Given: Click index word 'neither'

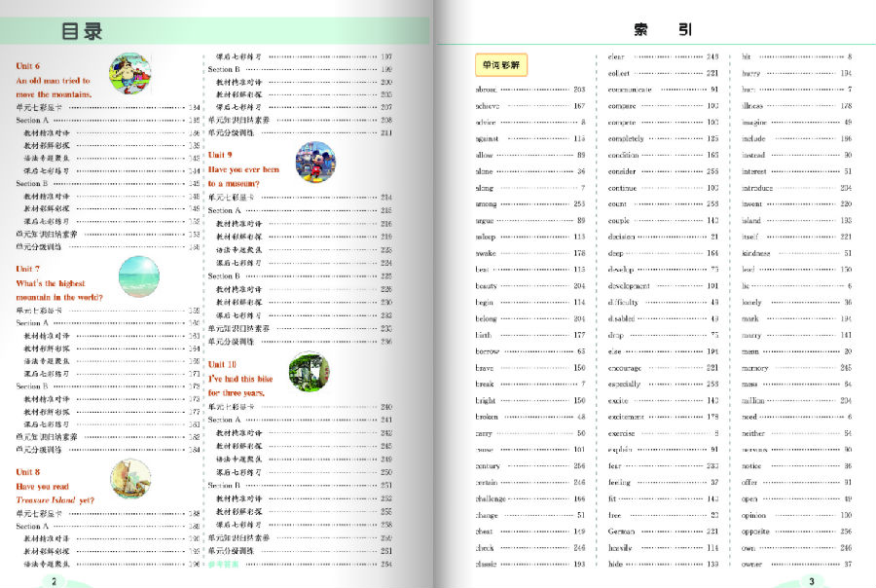Looking at the screenshot, I should click(x=753, y=433).
